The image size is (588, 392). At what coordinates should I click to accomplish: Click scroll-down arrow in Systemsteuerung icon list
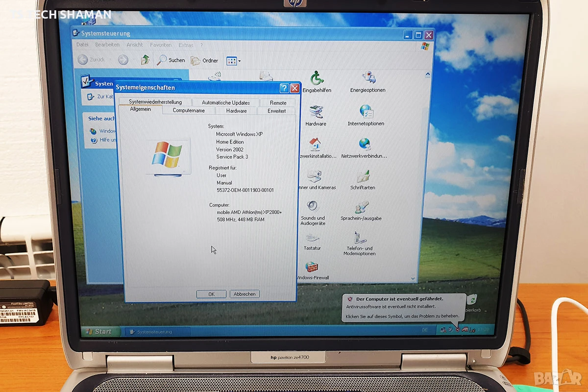click(x=412, y=278)
